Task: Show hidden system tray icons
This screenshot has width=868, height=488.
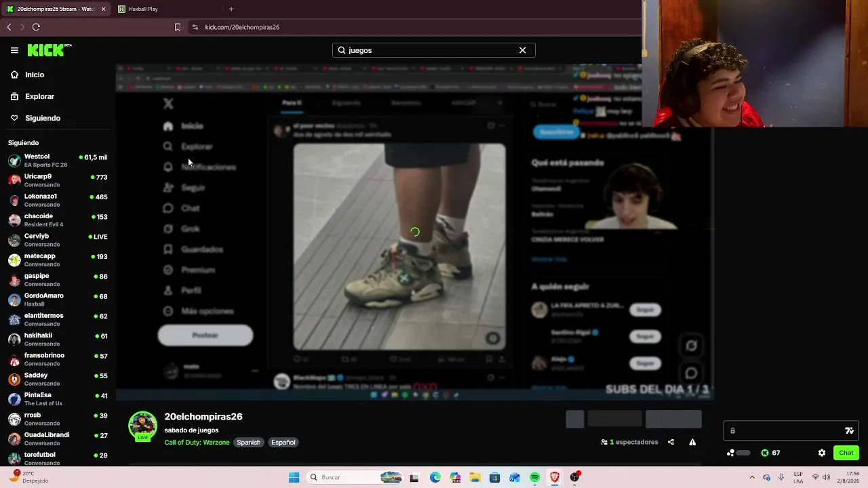Action: [x=751, y=477]
